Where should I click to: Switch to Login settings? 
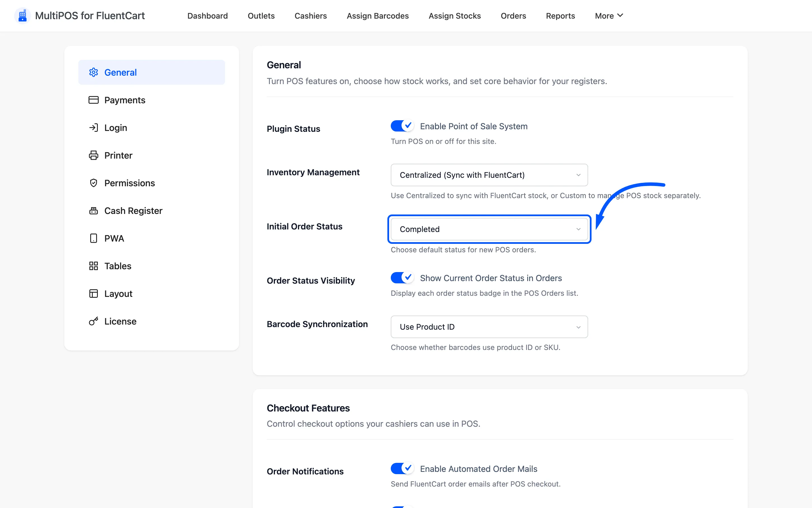[152, 128]
